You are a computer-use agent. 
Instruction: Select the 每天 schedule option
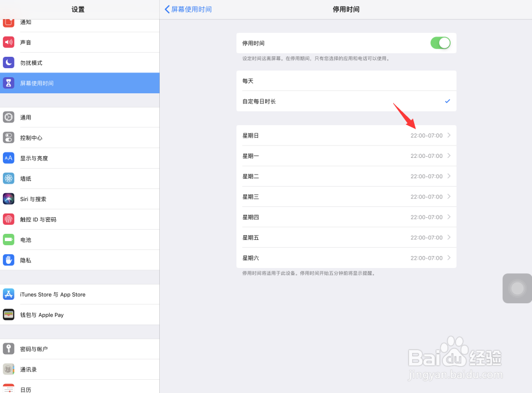click(x=346, y=81)
